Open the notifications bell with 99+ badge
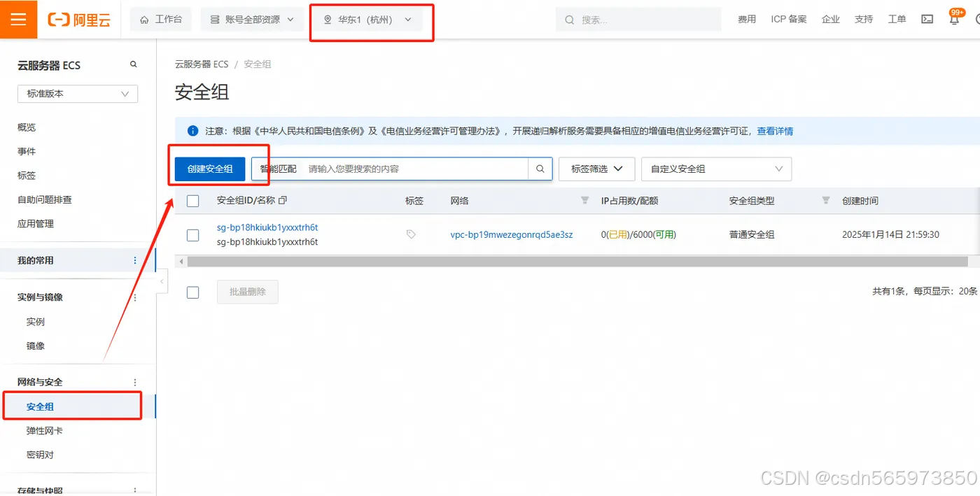Image resolution: width=980 pixels, height=496 pixels. click(953, 20)
